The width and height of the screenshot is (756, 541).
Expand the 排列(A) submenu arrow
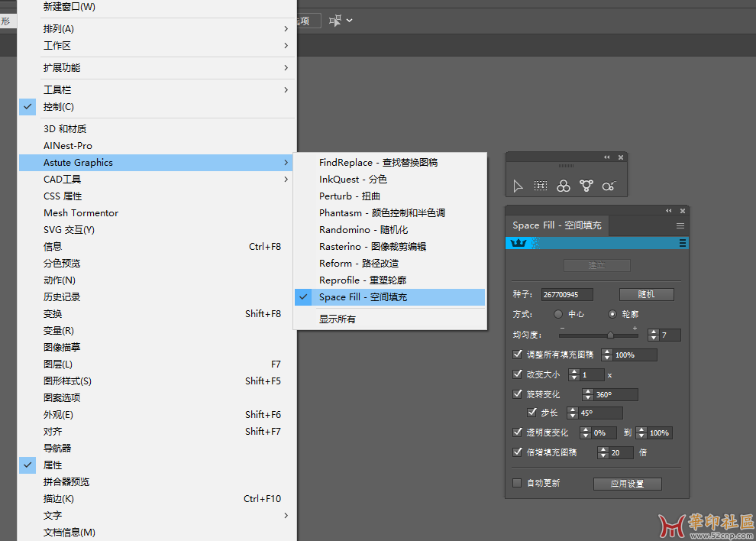coord(286,28)
